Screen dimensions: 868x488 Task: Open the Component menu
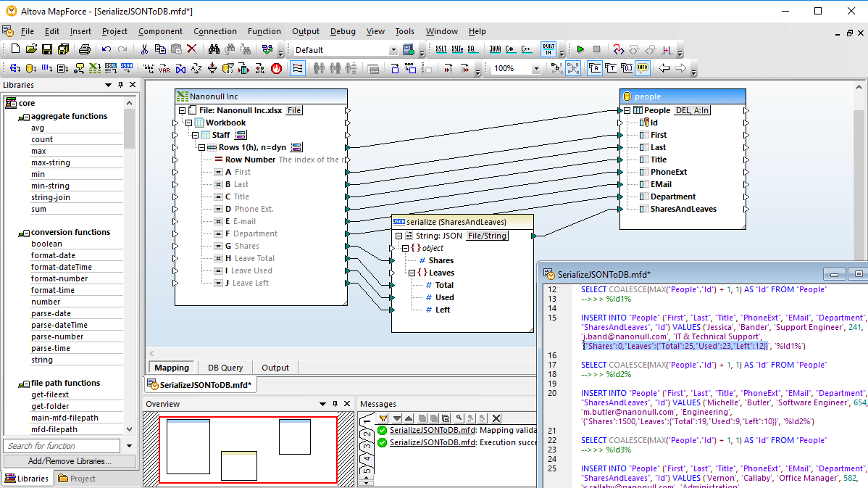coord(160,32)
